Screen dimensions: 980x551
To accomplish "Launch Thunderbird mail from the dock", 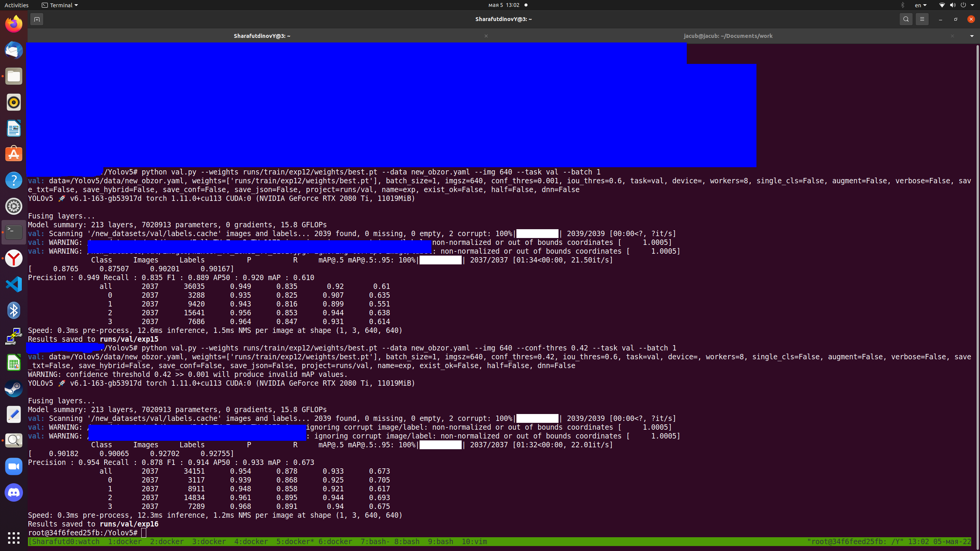I will (14, 50).
